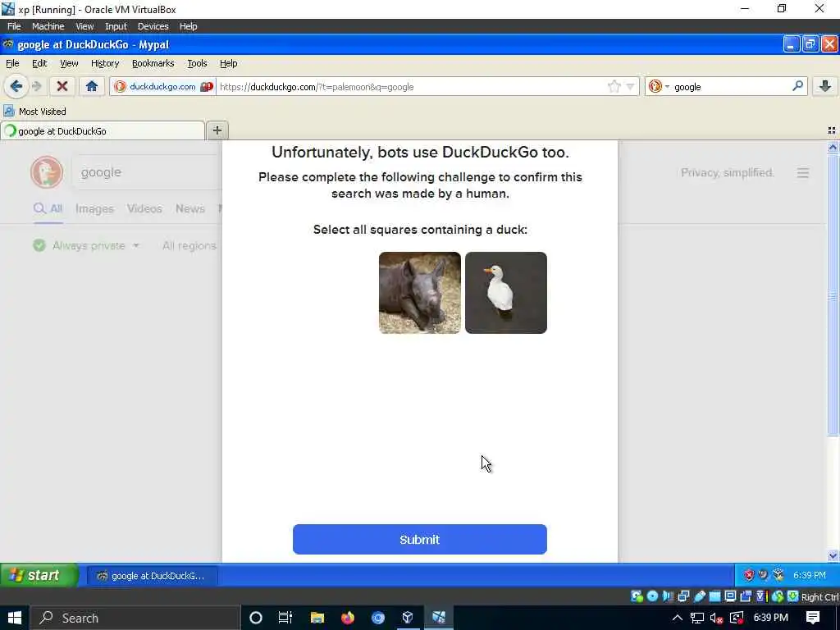Bookmark page with the star icon

tap(614, 87)
